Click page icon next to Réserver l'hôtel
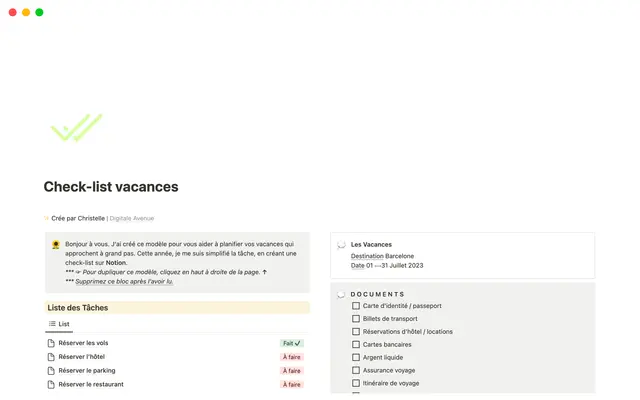The image size is (640, 400). [x=51, y=357]
